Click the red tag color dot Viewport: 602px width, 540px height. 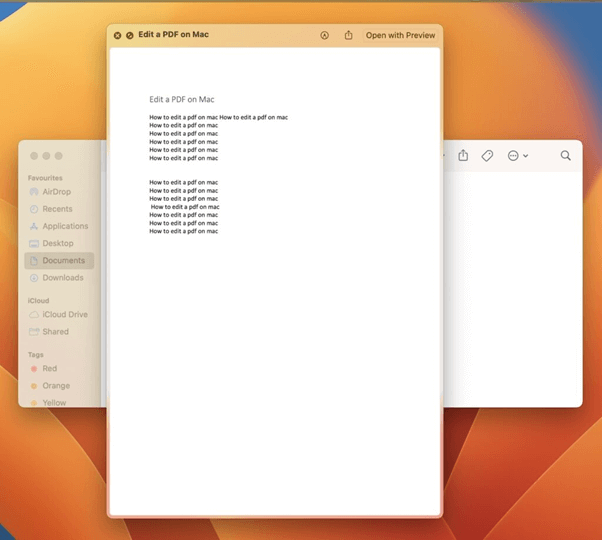[x=34, y=369]
